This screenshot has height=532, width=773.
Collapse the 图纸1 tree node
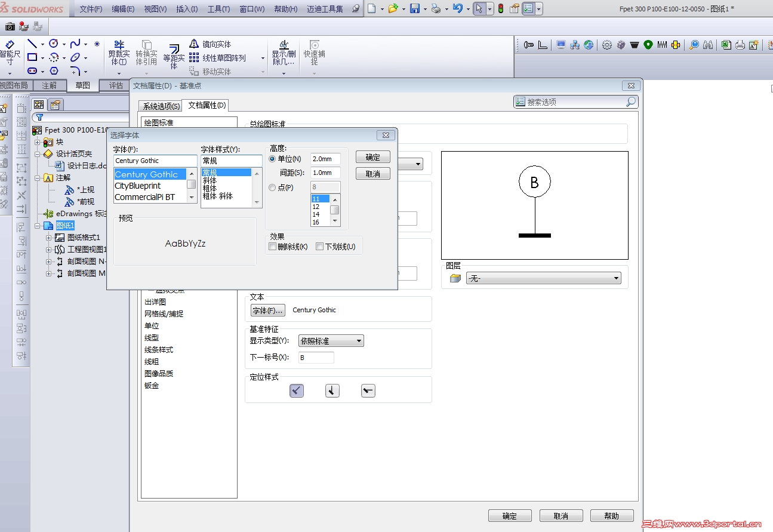coord(38,226)
